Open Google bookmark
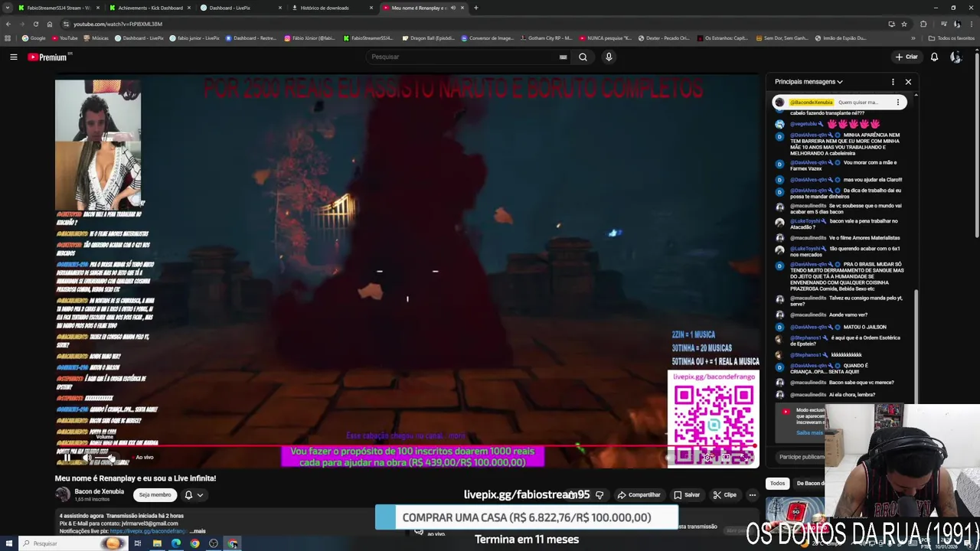The image size is (980, 551). point(34,37)
